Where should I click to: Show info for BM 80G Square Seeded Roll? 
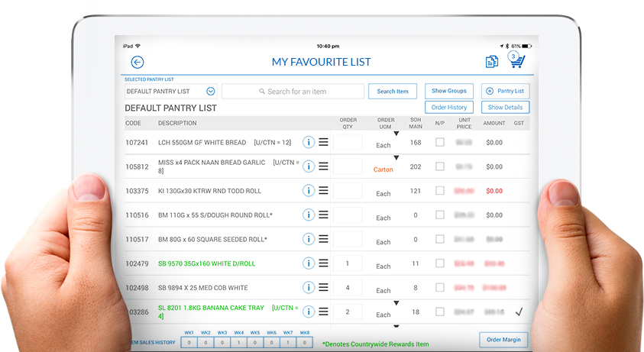point(309,239)
